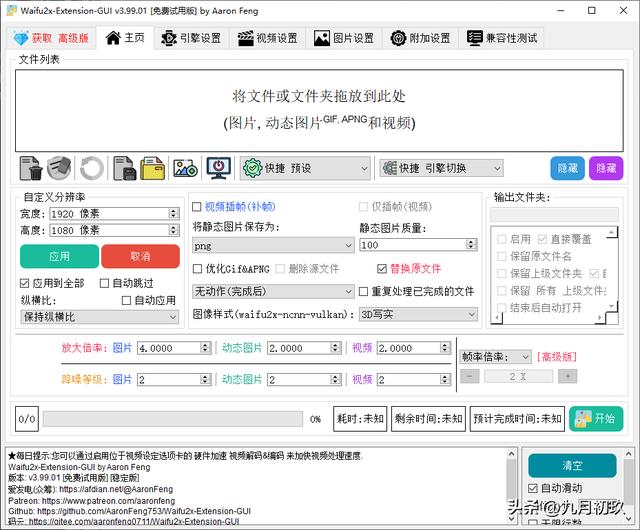640x530 pixels.
Task: Open 帧率倍率 frame rate dropdown
Action: tap(496, 357)
